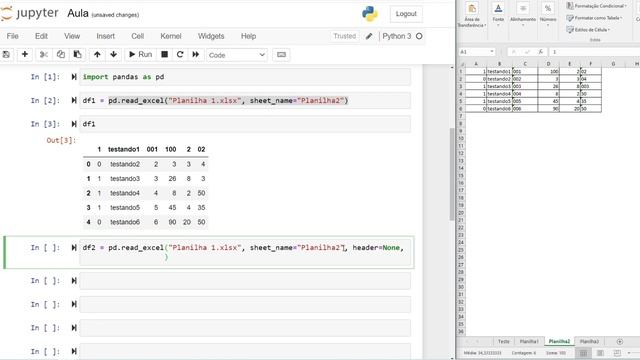640x360 pixels.
Task: Switch to the Planilha1 sheet tab
Action: [x=529, y=341]
